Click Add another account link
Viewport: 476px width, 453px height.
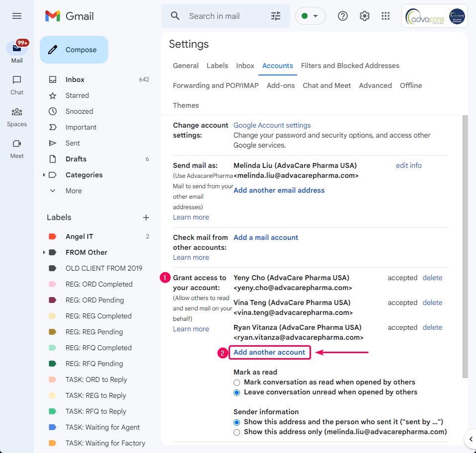point(269,352)
